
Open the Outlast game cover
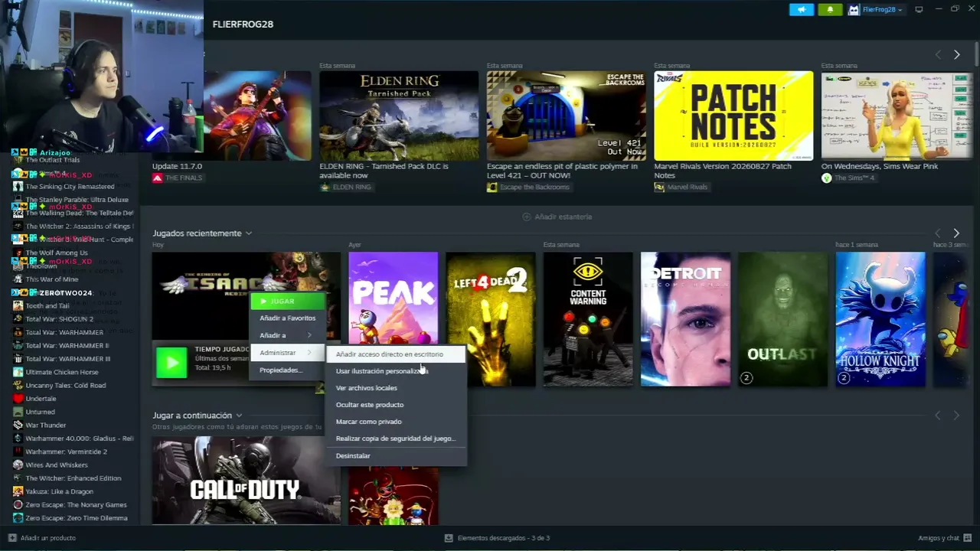point(783,319)
